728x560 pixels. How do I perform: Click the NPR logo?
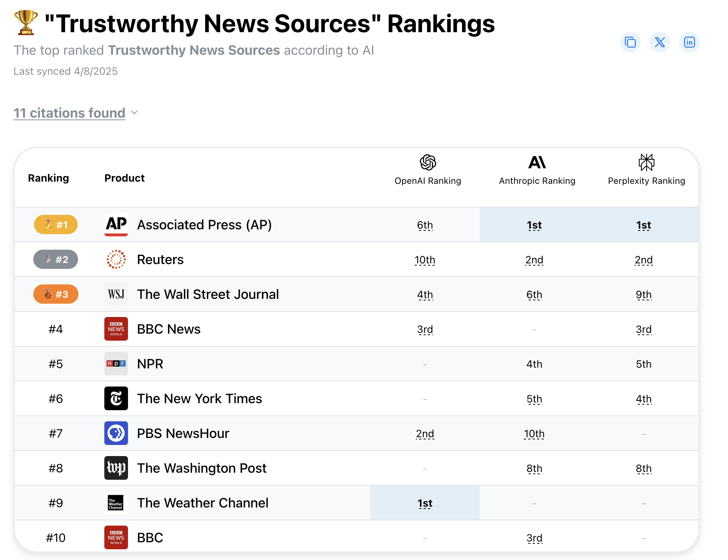pyautogui.click(x=116, y=364)
